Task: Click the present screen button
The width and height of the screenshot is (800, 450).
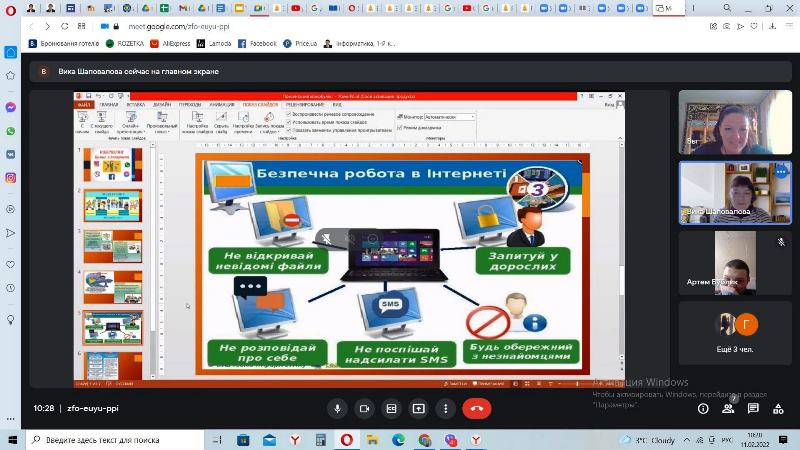Action: [419, 408]
